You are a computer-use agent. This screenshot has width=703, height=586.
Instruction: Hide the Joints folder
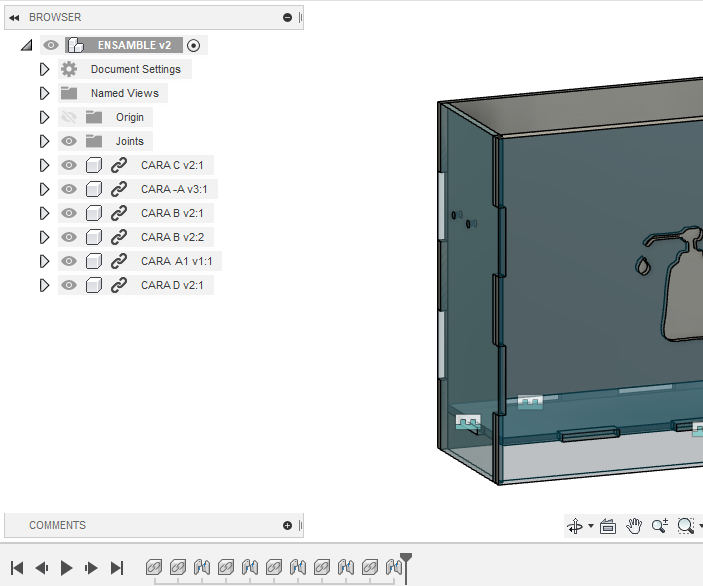[69, 141]
